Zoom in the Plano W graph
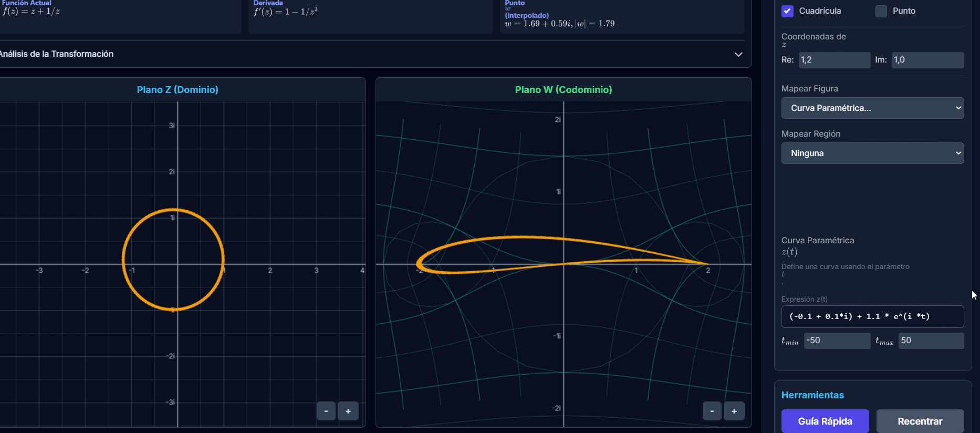The image size is (980, 433). click(x=734, y=411)
